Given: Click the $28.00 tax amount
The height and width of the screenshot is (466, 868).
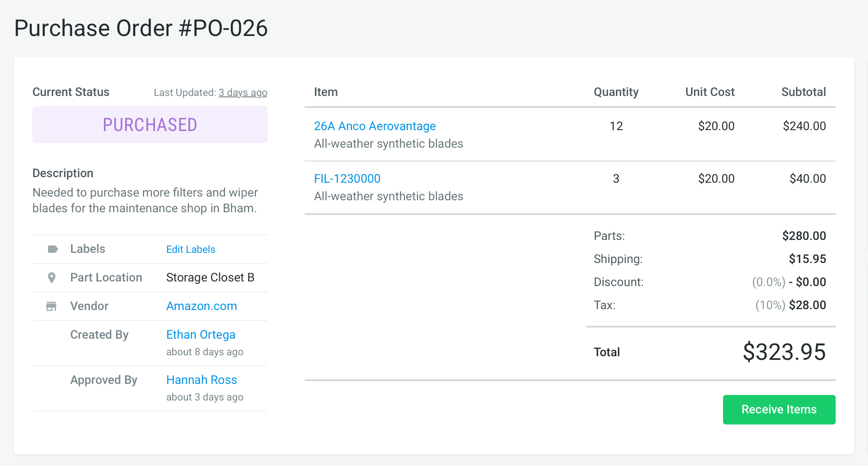Looking at the screenshot, I should (x=807, y=305).
